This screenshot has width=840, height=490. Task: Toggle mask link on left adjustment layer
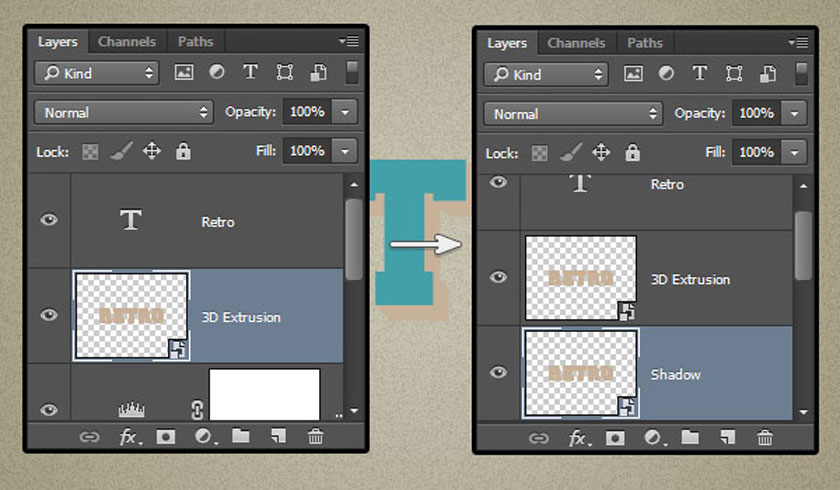coord(197,410)
